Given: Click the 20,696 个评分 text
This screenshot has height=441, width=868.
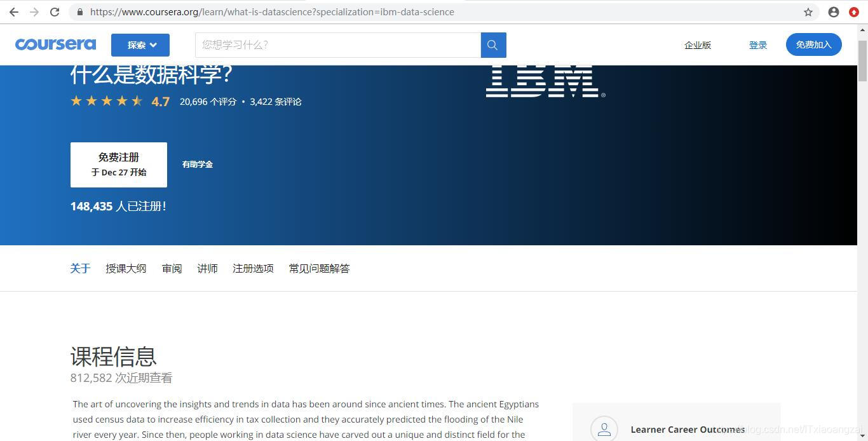Looking at the screenshot, I should pyautogui.click(x=208, y=102).
